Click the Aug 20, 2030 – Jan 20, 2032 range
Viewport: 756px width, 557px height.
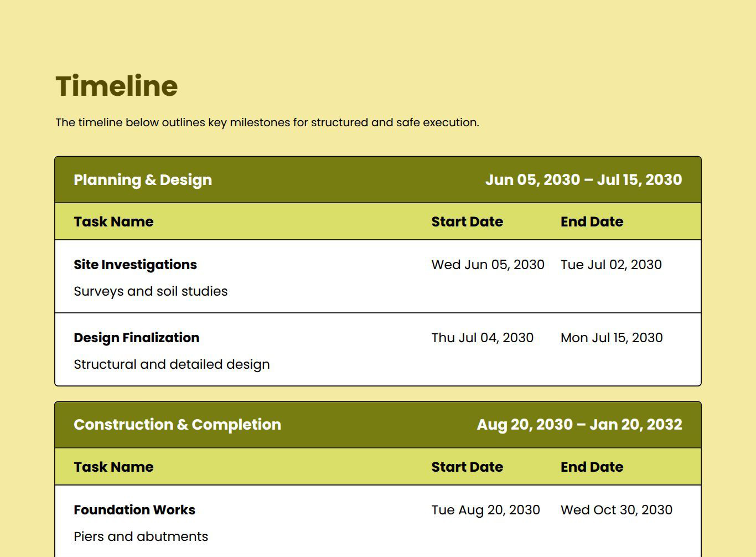pos(579,425)
